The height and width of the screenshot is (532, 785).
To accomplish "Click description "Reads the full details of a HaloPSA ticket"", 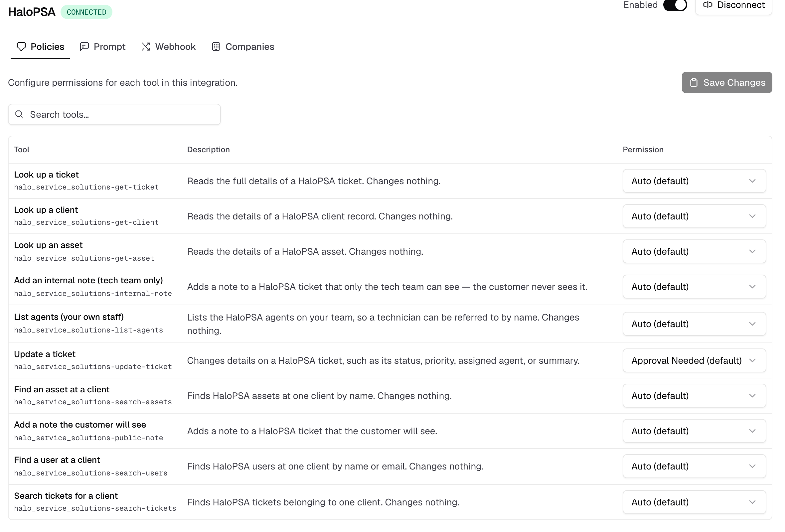I will pyautogui.click(x=314, y=181).
